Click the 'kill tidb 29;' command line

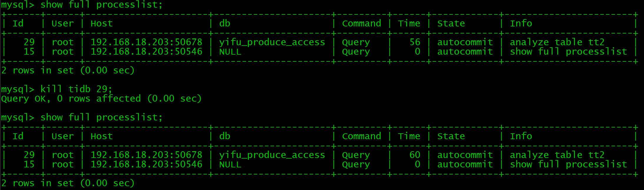point(76,89)
